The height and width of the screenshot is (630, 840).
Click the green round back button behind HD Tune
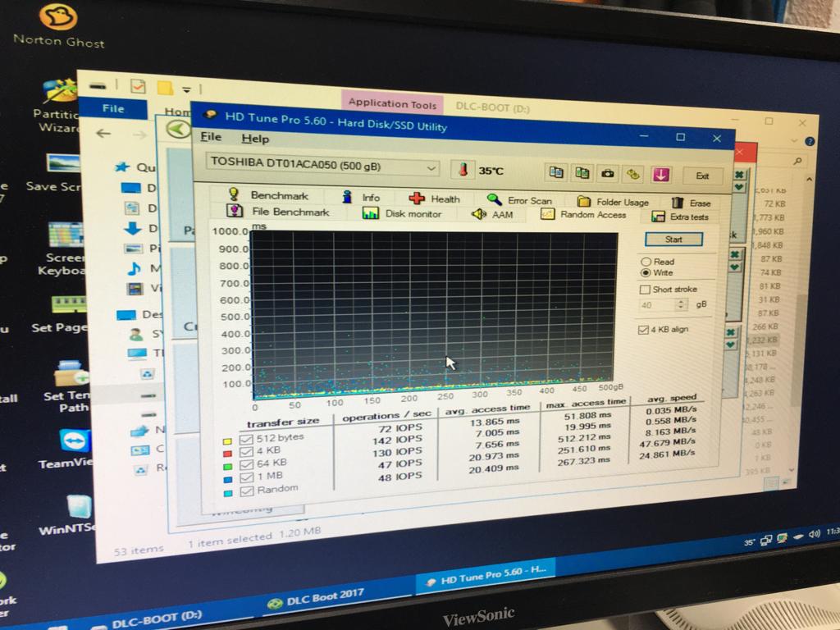point(178,129)
